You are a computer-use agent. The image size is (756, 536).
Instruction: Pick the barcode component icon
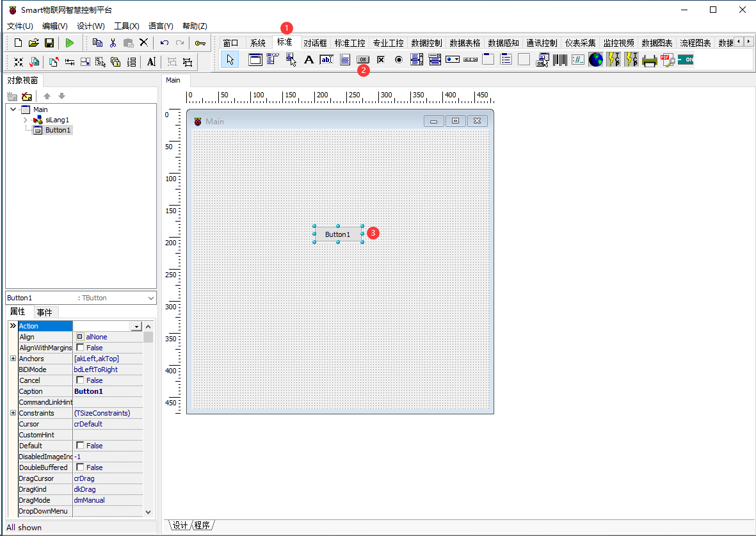point(559,60)
